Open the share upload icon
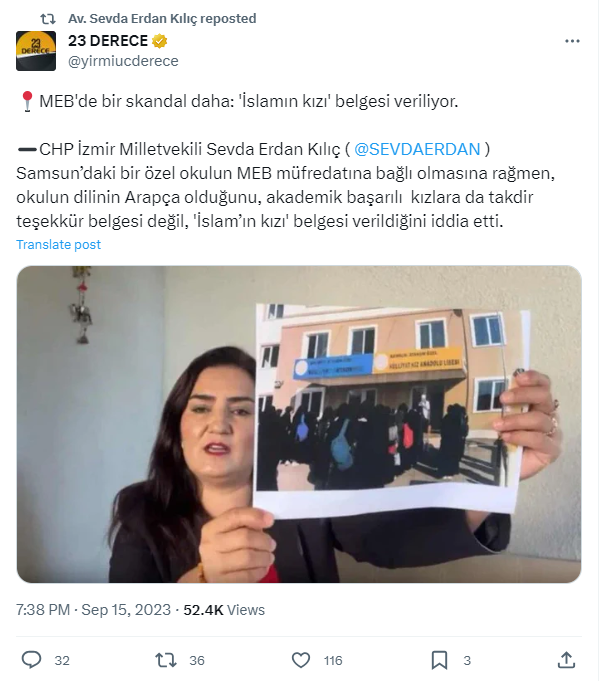The image size is (599, 681). [566, 660]
